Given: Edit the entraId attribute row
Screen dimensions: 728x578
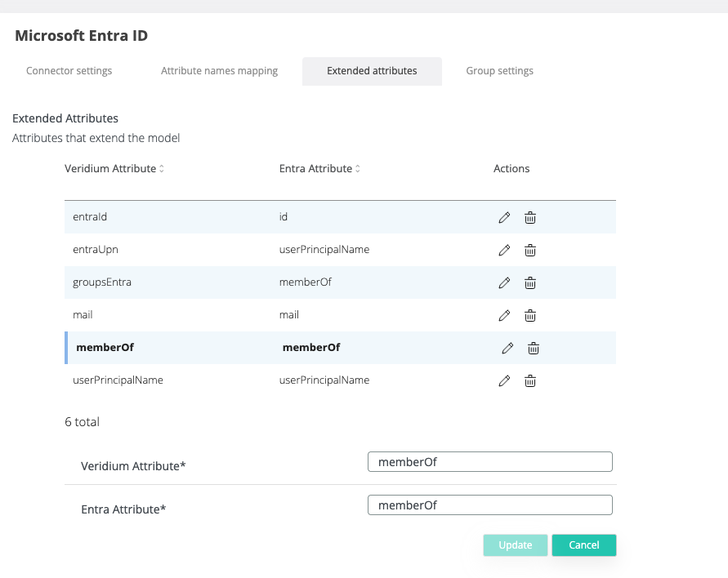Looking at the screenshot, I should (x=504, y=217).
